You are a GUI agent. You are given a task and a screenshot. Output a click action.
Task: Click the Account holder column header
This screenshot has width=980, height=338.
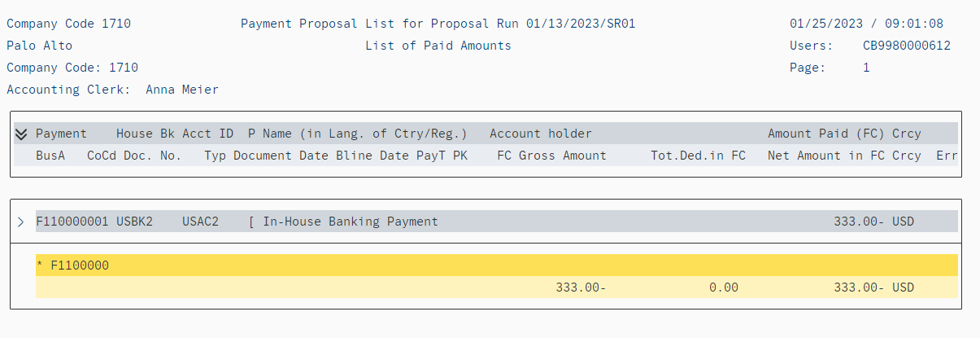pos(541,134)
